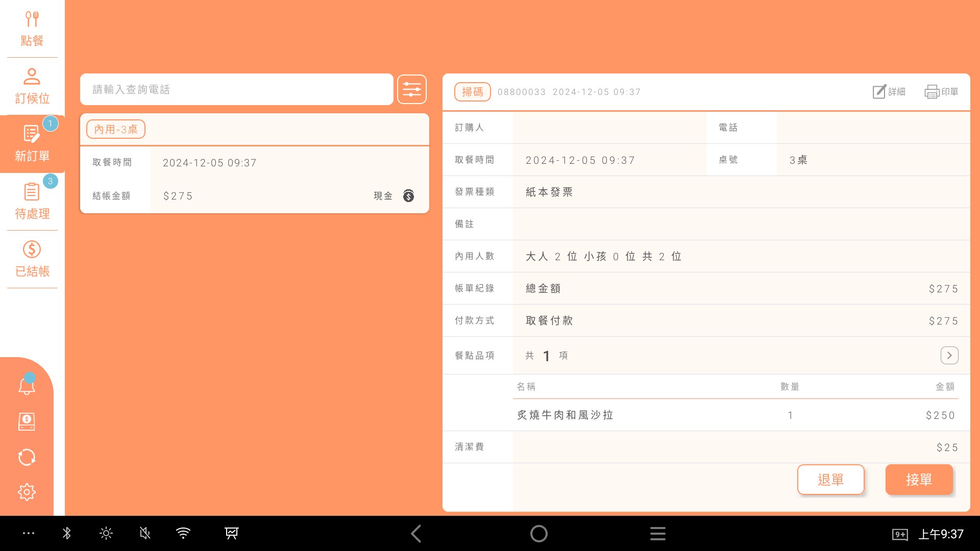Open the Android recent apps menu button

coord(657,534)
